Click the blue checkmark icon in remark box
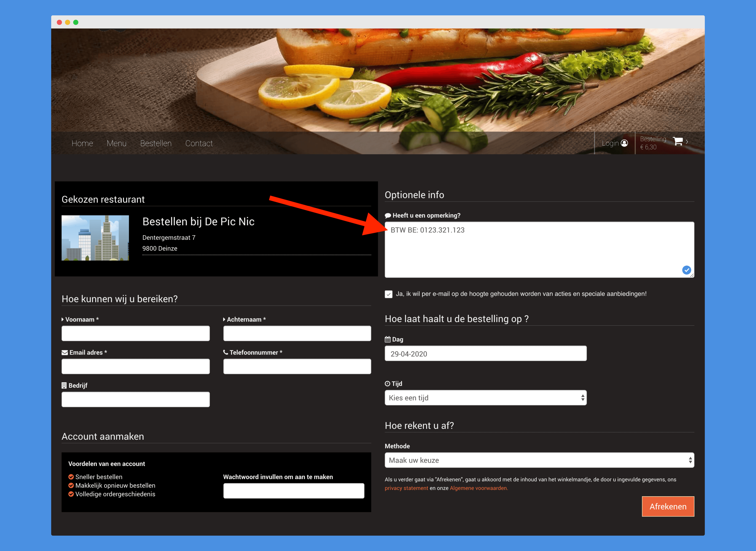 [686, 270]
